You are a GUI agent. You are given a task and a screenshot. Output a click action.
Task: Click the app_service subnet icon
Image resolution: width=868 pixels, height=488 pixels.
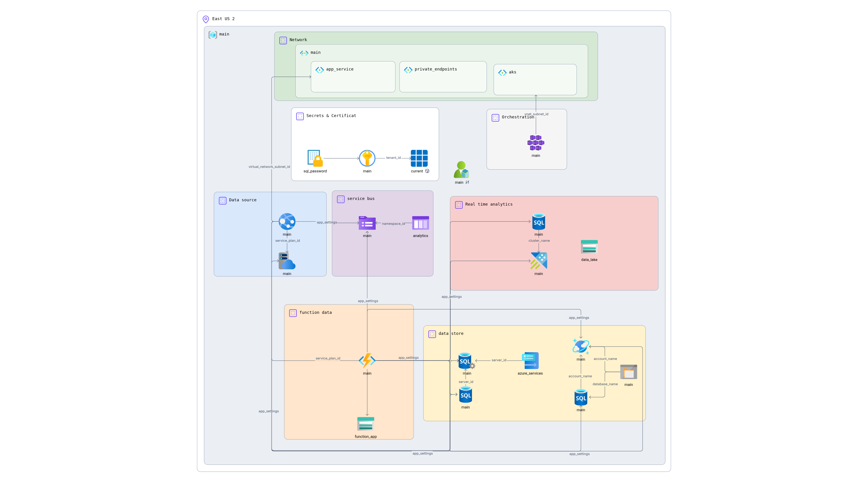[319, 70]
